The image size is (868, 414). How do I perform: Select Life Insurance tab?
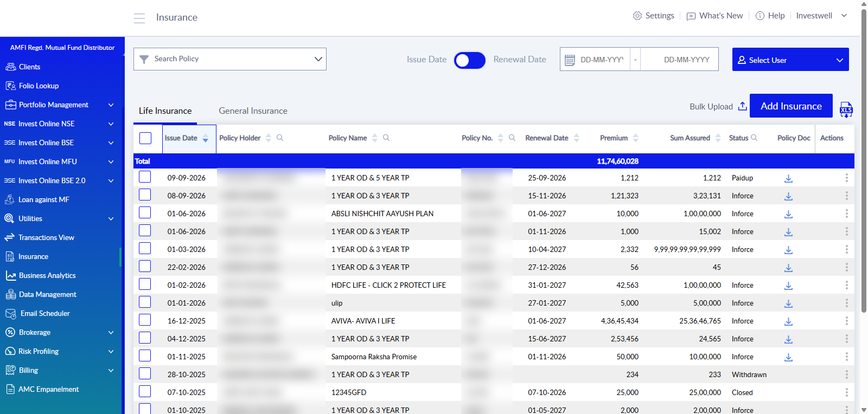(165, 111)
